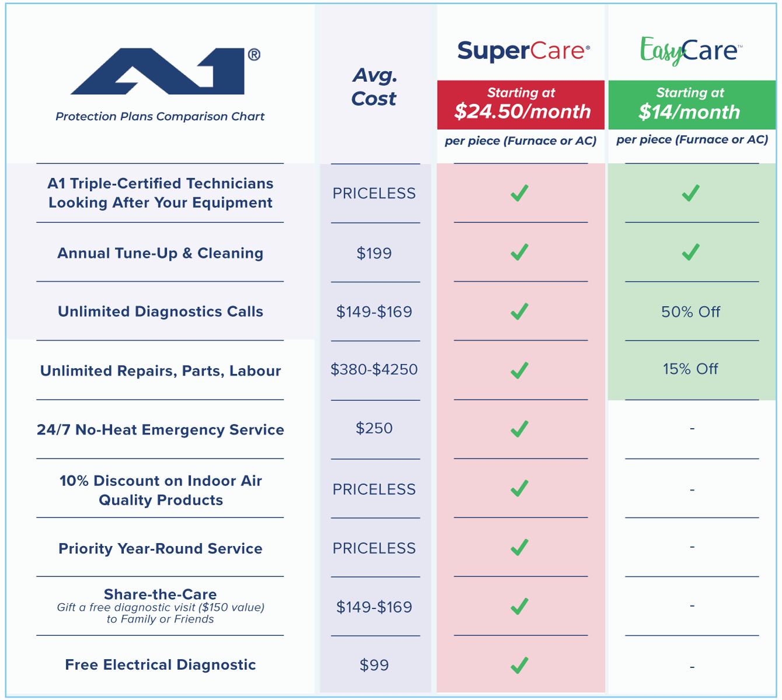Select the green $14/month EasyCare price banner

click(x=692, y=104)
